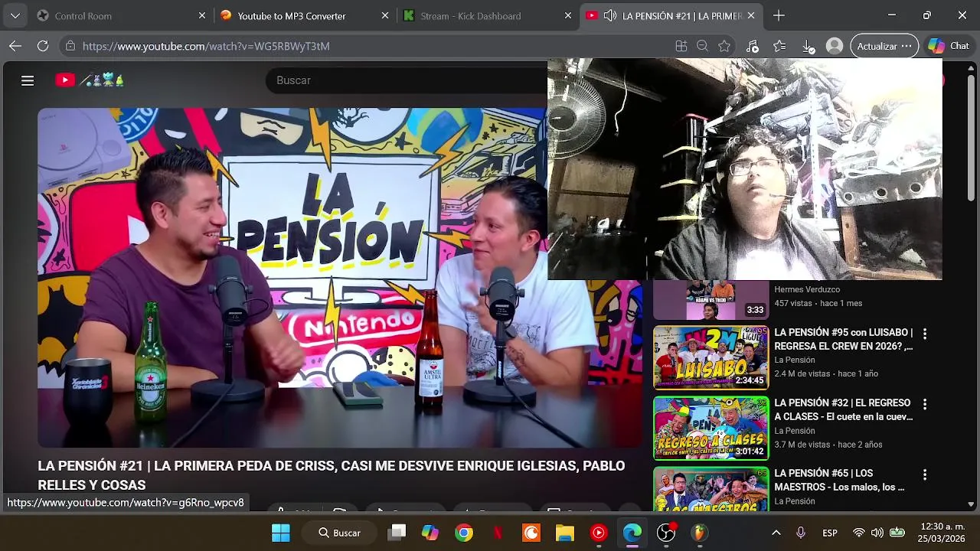Open the media control music icon
Image resolution: width=980 pixels, height=551 pixels.
click(x=753, y=46)
